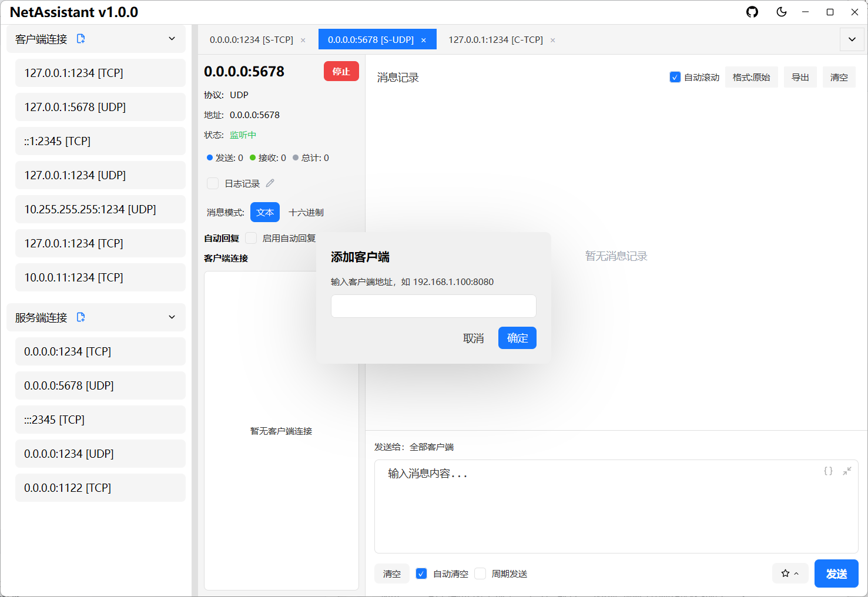Click the 接收: 0 counter
Screen dimensions: 868x597
click(268, 158)
